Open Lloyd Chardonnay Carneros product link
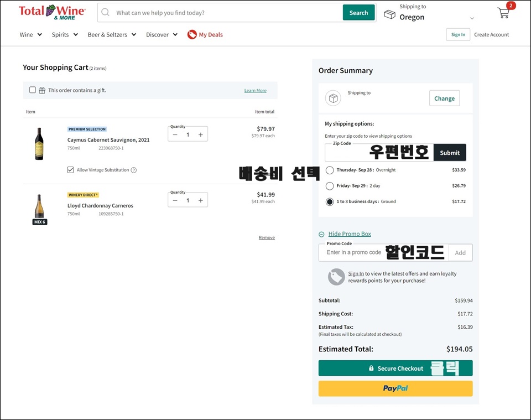This screenshot has width=531, height=420. tap(100, 206)
